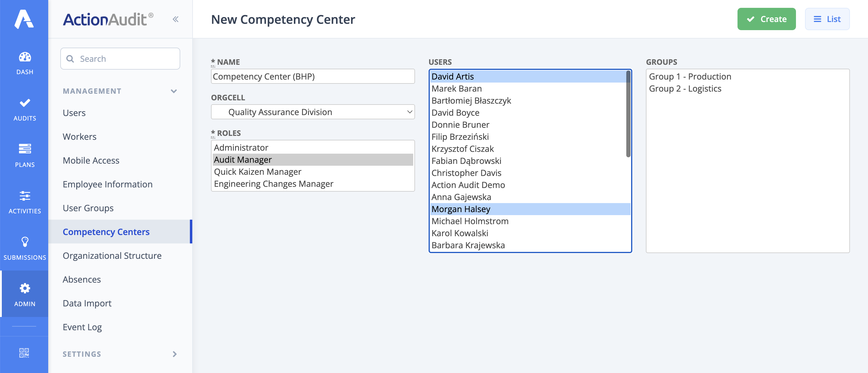This screenshot has width=868, height=373.
Task: Expand the Settings section
Action: point(175,354)
